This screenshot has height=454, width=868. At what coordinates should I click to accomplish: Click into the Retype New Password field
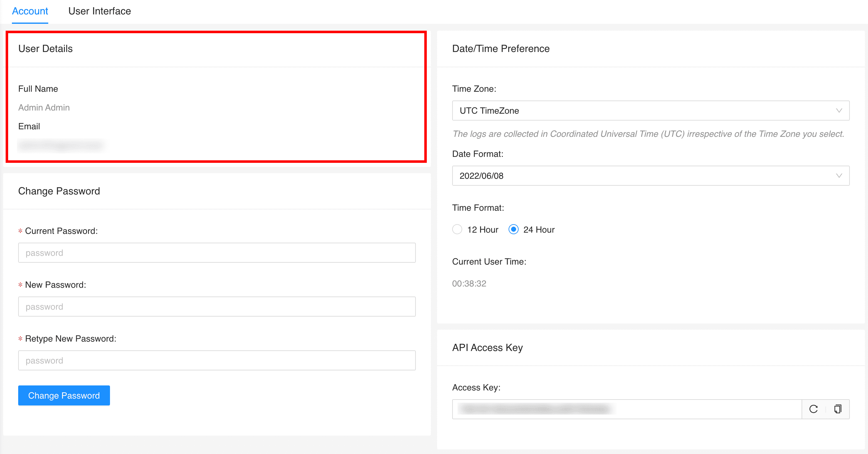(217, 360)
